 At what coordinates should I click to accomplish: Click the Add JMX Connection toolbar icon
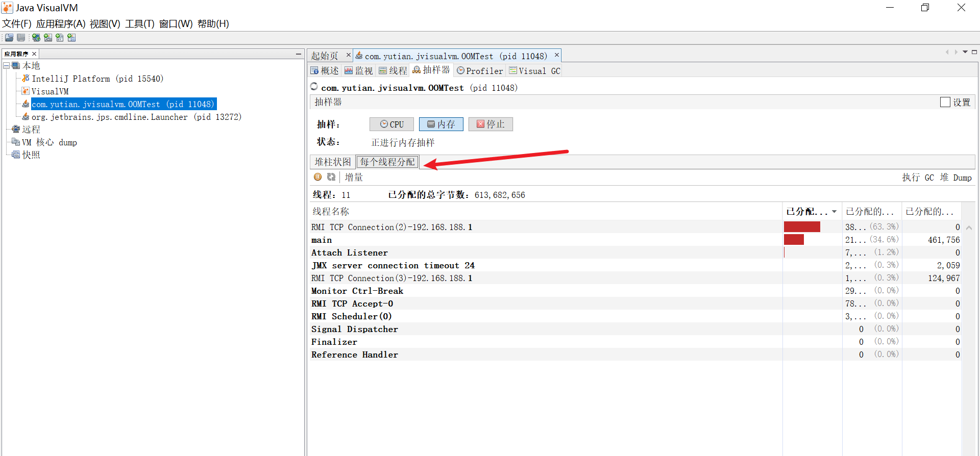click(x=48, y=38)
